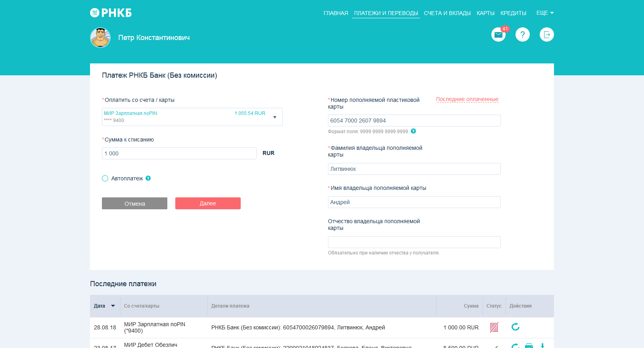This screenshot has height=348, width=644.
Task: Focus the empty Отчество field
Action: (414, 242)
